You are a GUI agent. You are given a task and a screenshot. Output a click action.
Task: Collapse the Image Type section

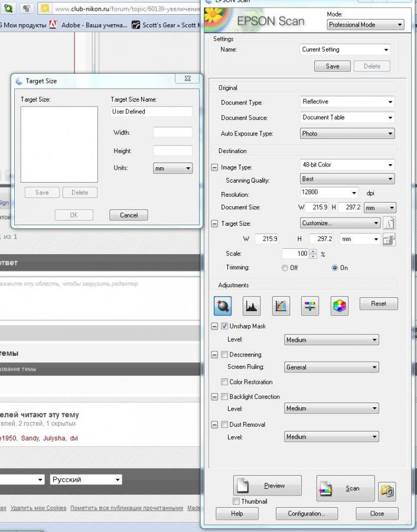click(214, 167)
